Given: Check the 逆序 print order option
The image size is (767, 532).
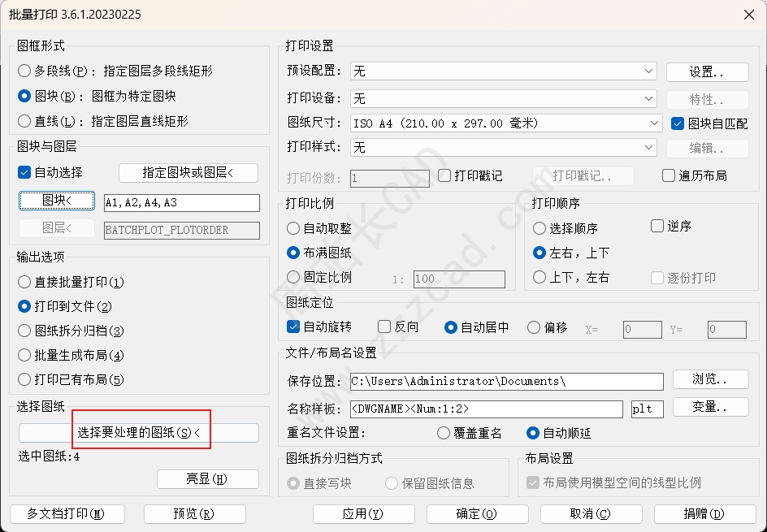Looking at the screenshot, I should (x=657, y=226).
